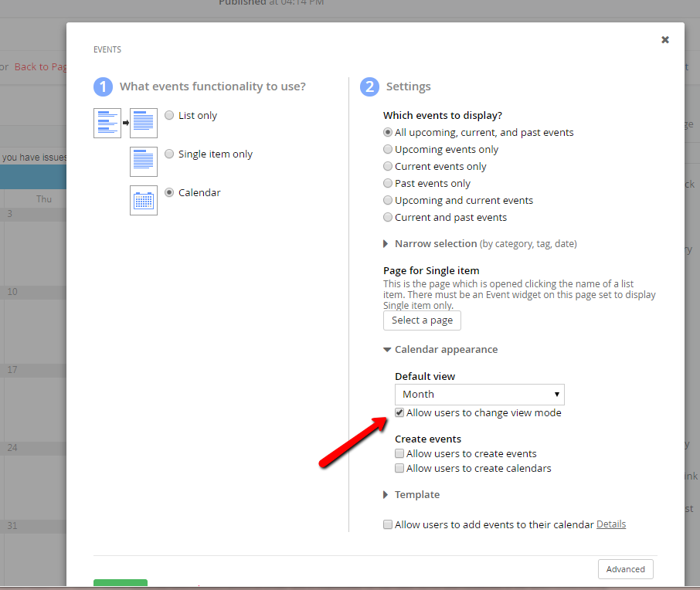Select the Single item only option
The image size is (700, 590).
(169, 154)
